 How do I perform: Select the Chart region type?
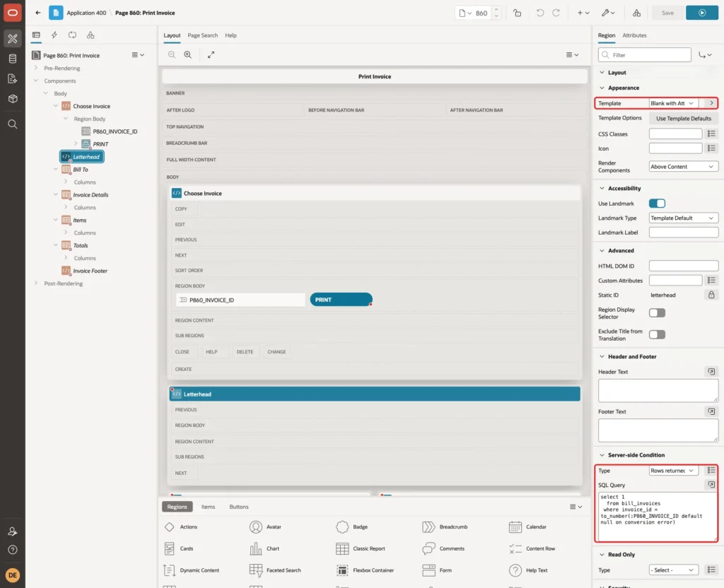264,548
